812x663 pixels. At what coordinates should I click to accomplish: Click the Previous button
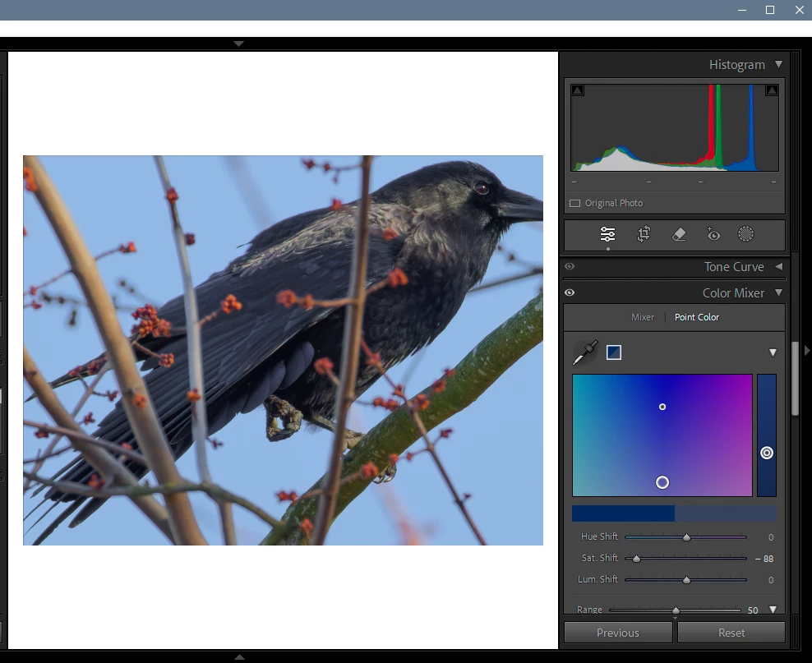618,633
